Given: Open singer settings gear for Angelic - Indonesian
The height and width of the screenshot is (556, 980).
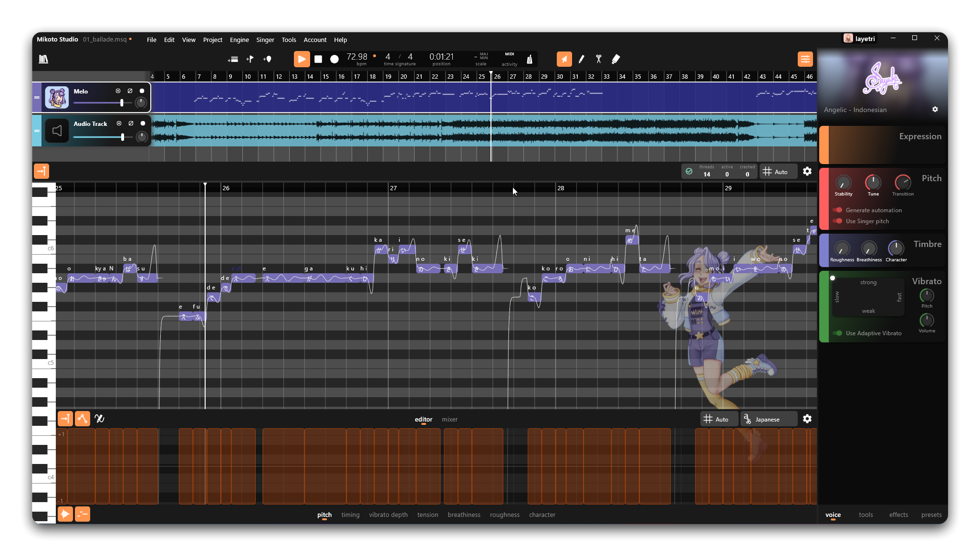Looking at the screenshot, I should click(935, 109).
